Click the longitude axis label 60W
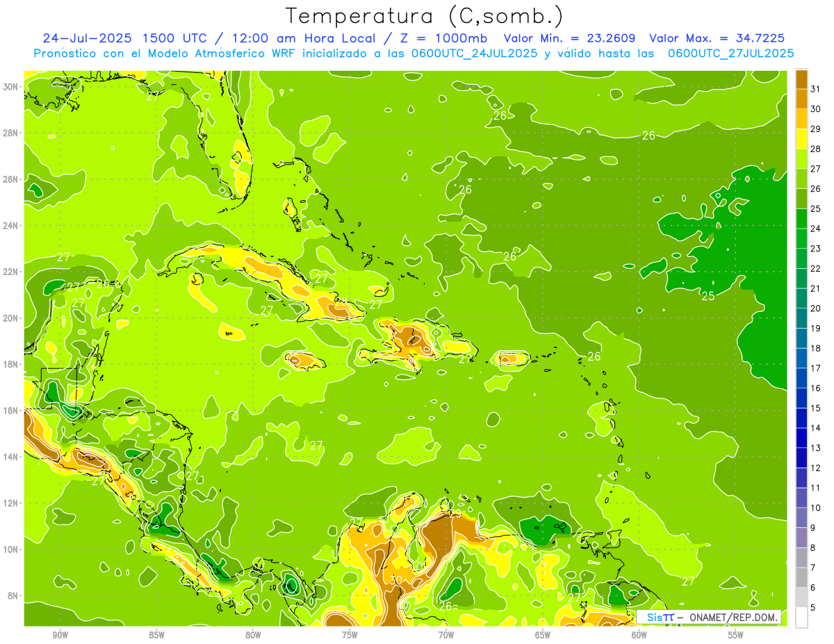The height and width of the screenshot is (644, 834). click(639, 635)
